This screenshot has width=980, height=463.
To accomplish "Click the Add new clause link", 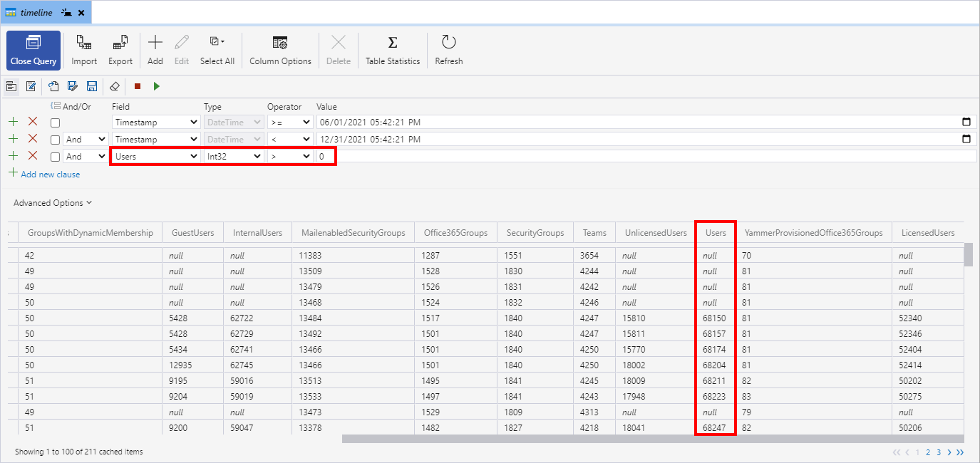I will tap(50, 175).
